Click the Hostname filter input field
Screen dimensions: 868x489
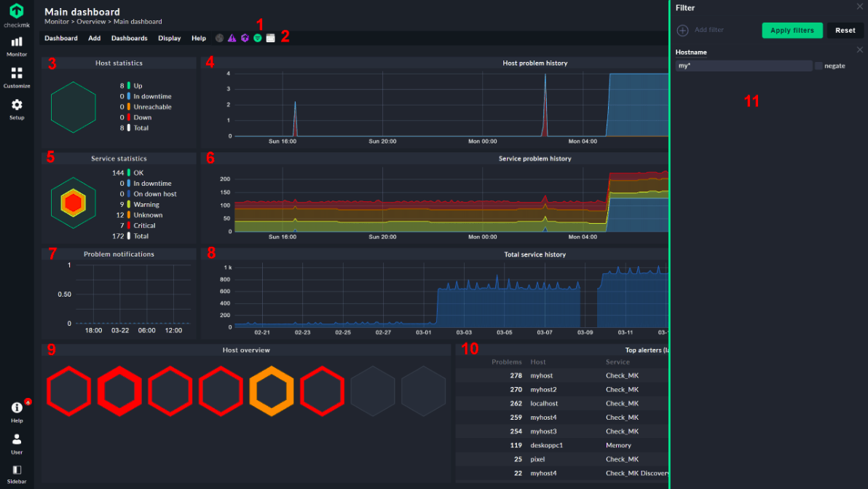[744, 66]
